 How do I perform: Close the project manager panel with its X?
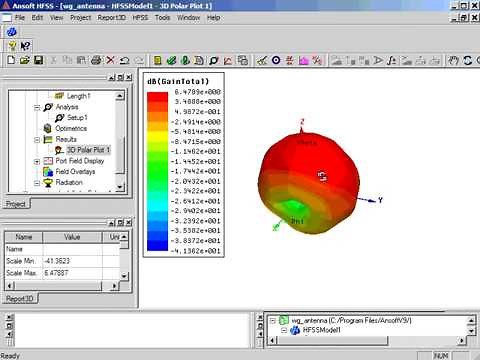click(x=129, y=78)
